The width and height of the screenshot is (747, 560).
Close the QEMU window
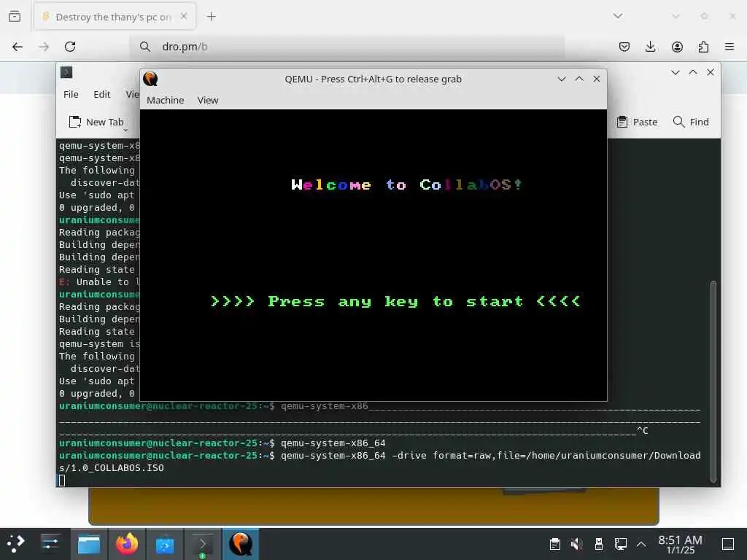[x=597, y=79]
